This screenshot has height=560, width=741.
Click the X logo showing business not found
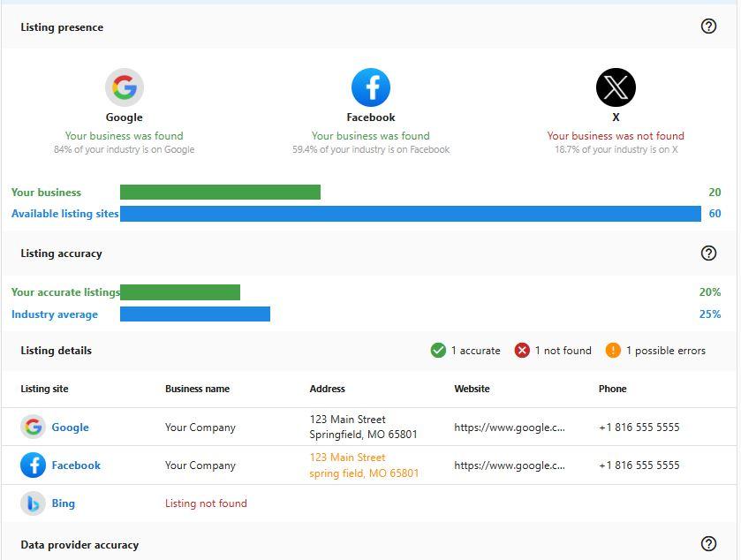pos(615,87)
